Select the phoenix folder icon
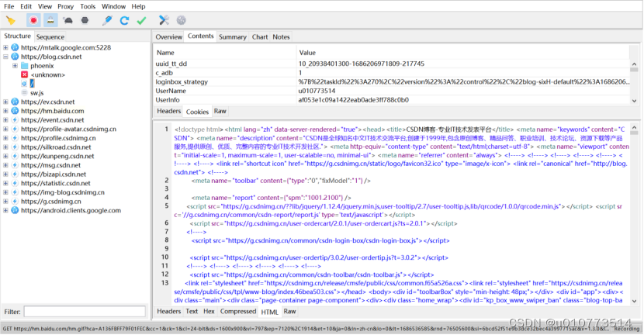 point(24,66)
